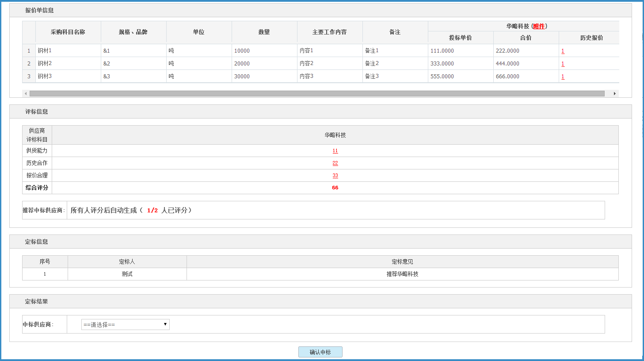Click the 确认中标 button

point(320,352)
